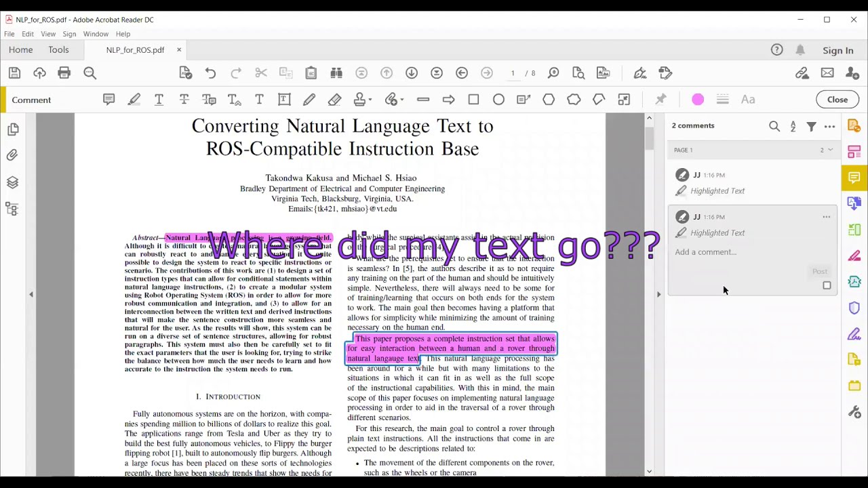
Task: Click the Post comment button
Action: (820, 271)
